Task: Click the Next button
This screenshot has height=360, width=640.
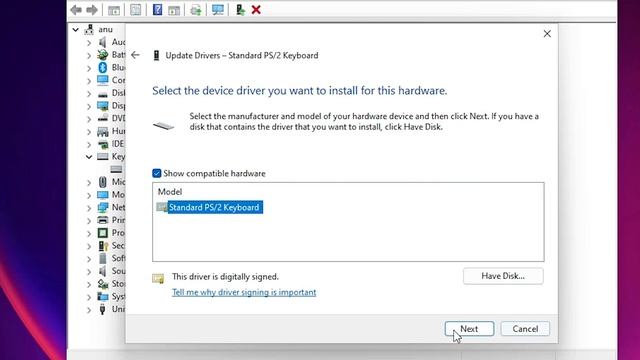Action: (x=469, y=329)
